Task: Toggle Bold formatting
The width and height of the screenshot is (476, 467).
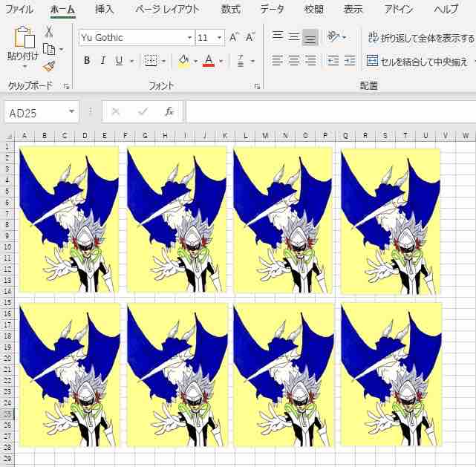Action: (87, 61)
